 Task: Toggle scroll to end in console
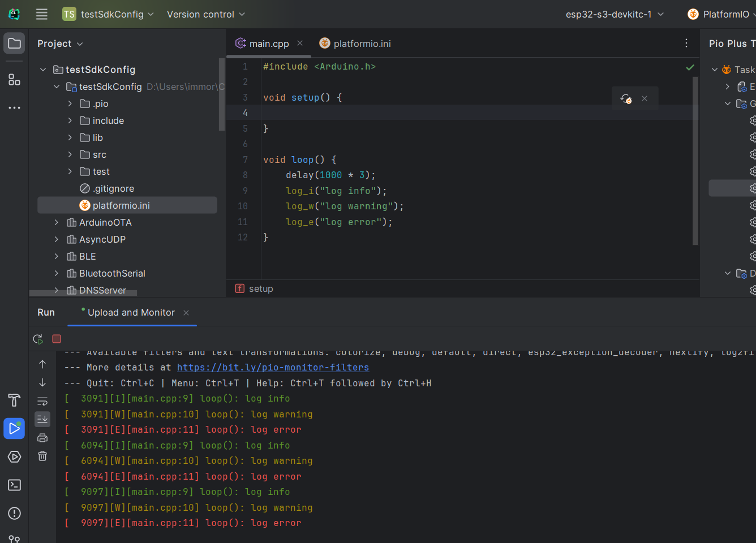coord(42,419)
